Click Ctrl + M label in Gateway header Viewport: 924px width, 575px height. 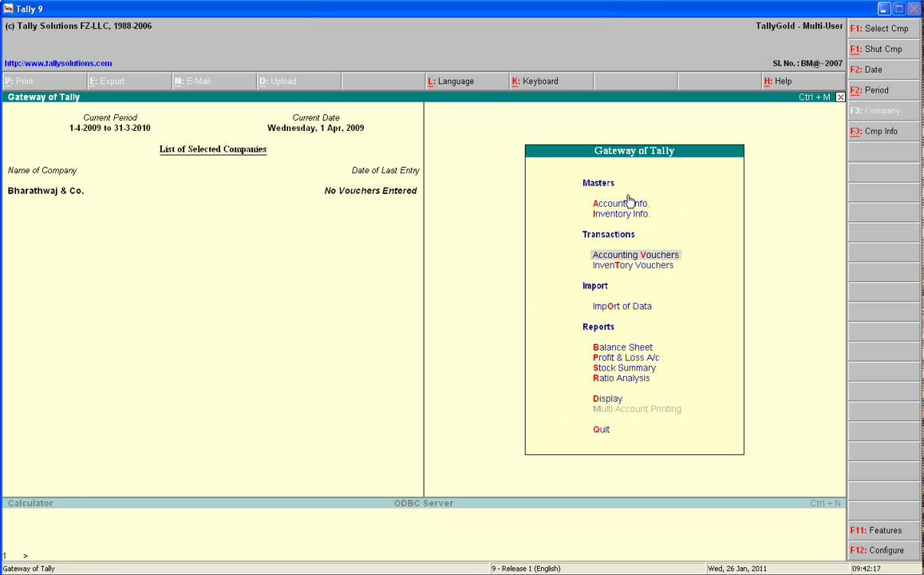click(815, 97)
